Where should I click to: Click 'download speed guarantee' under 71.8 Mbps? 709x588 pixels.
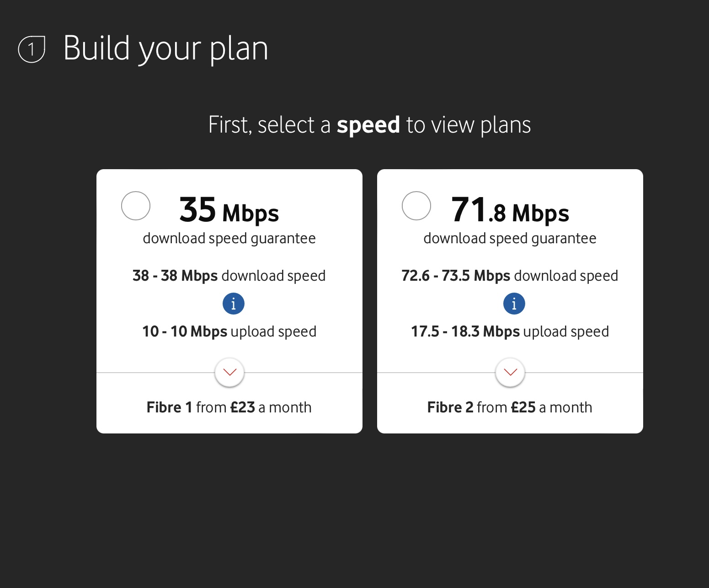(x=510, y=238)
